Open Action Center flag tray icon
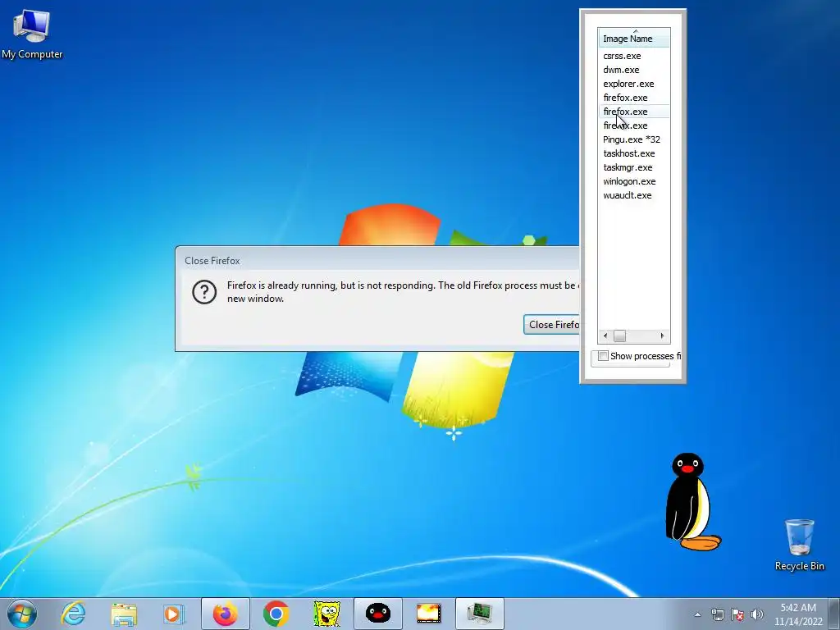This screenshot has width=840, height=630. (x=737, y=614)
